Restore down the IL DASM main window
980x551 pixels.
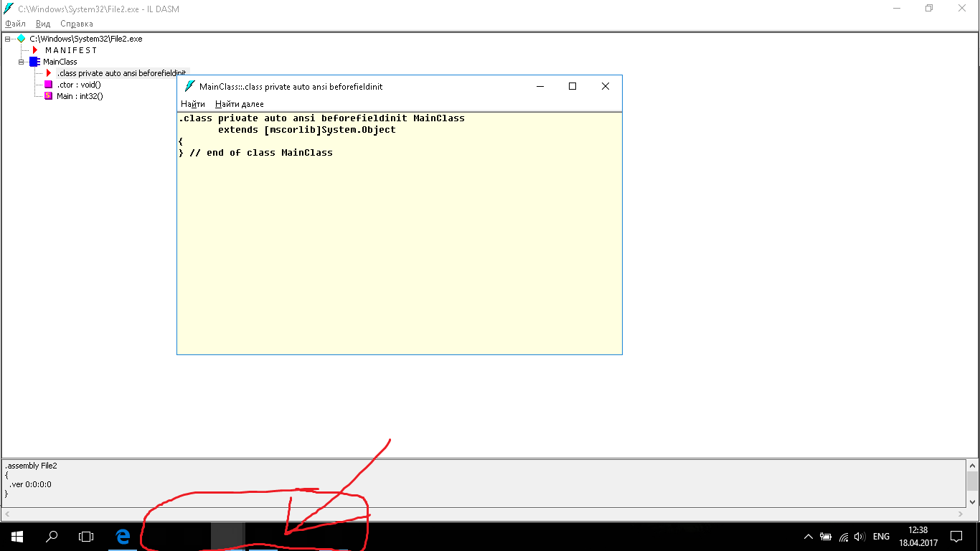point(930,8)
